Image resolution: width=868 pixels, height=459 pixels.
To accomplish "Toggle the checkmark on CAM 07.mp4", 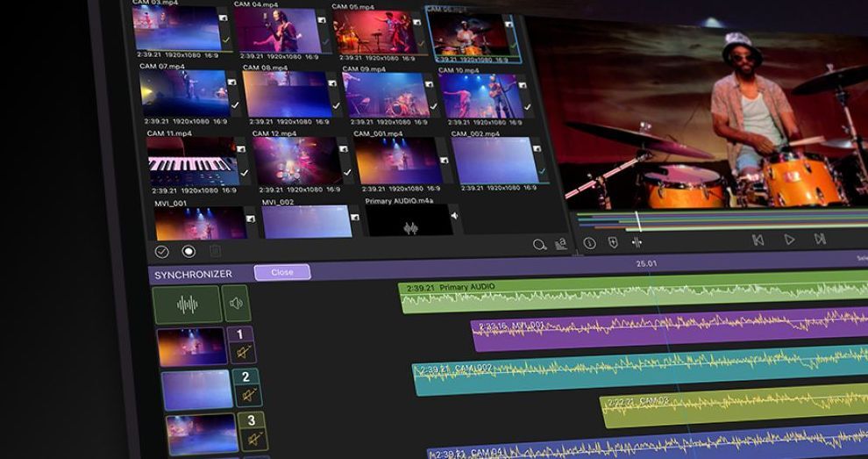I will pyautogui.click(x=235, y=104).
